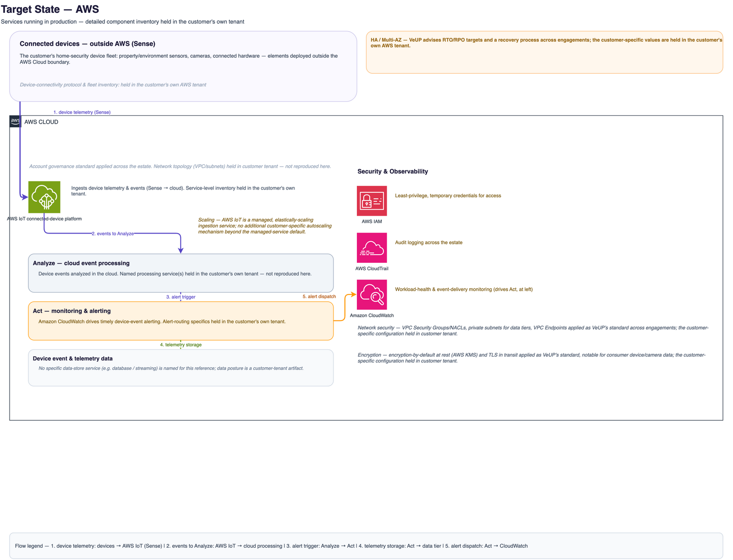Click the Amazon CloudWatch icon
The width and height of the screenshot is (733, 560).
(372, 294)
